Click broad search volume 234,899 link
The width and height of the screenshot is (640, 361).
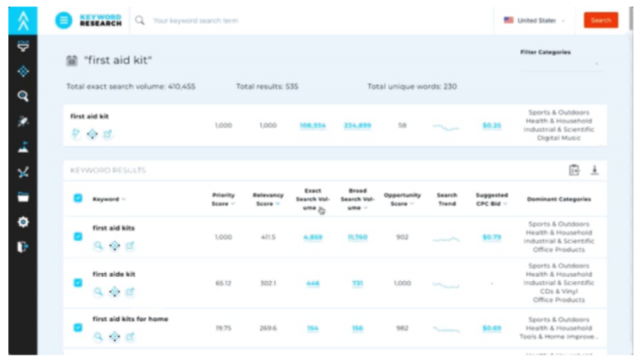click(x=358, y=125)
